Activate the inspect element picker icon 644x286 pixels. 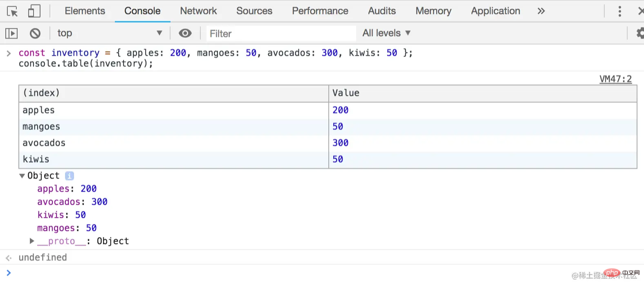[x=12, y=11]
